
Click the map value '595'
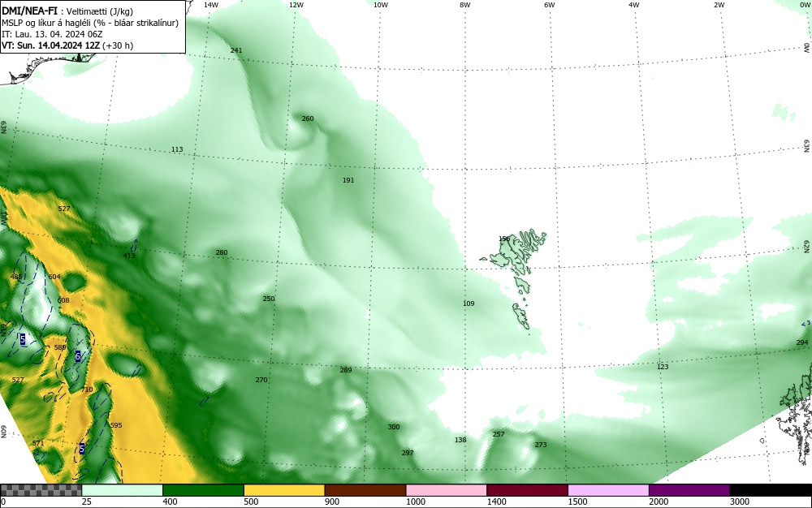click(116, 425)
